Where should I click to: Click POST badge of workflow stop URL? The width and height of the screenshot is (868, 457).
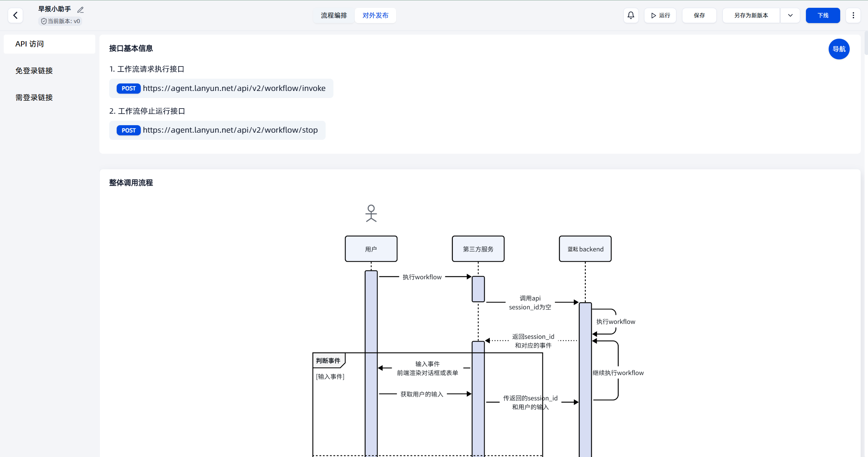pyautogui.click(x=129, y=130)
